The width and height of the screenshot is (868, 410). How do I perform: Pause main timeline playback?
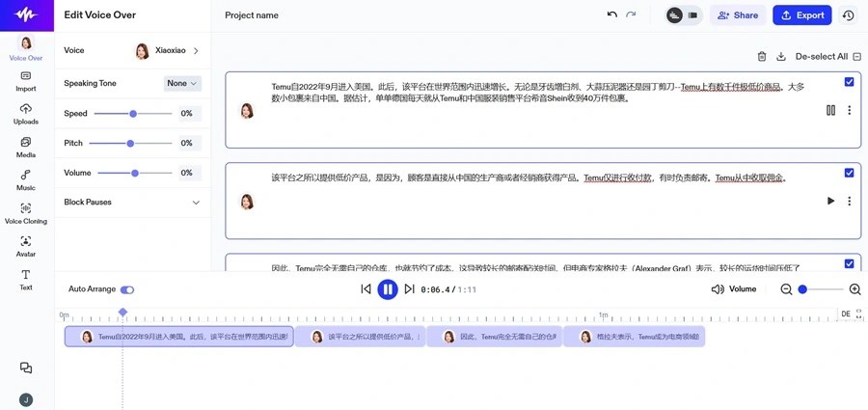(388, 288)
